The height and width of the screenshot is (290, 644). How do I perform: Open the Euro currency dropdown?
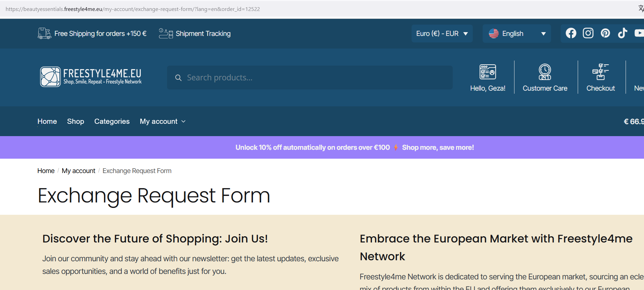pos(442,34)
